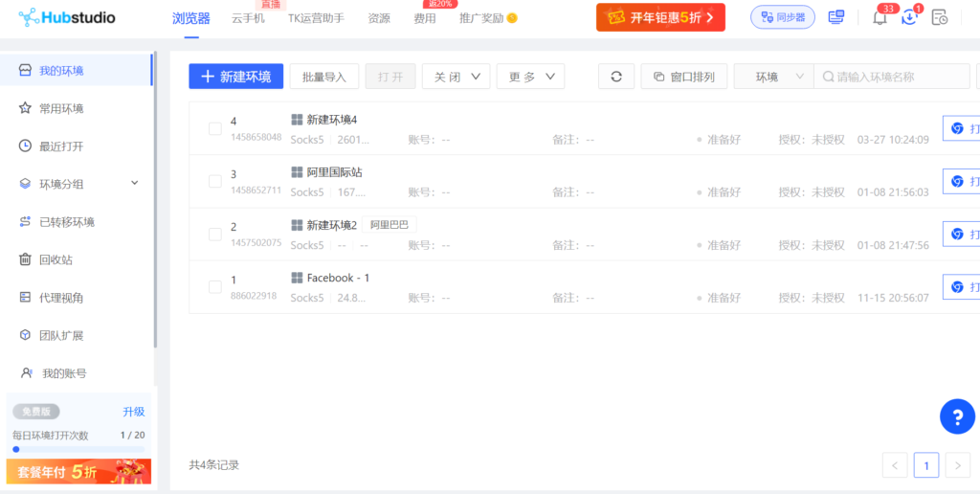Open the 更多 (More) dropdown menu

point(530,77)
